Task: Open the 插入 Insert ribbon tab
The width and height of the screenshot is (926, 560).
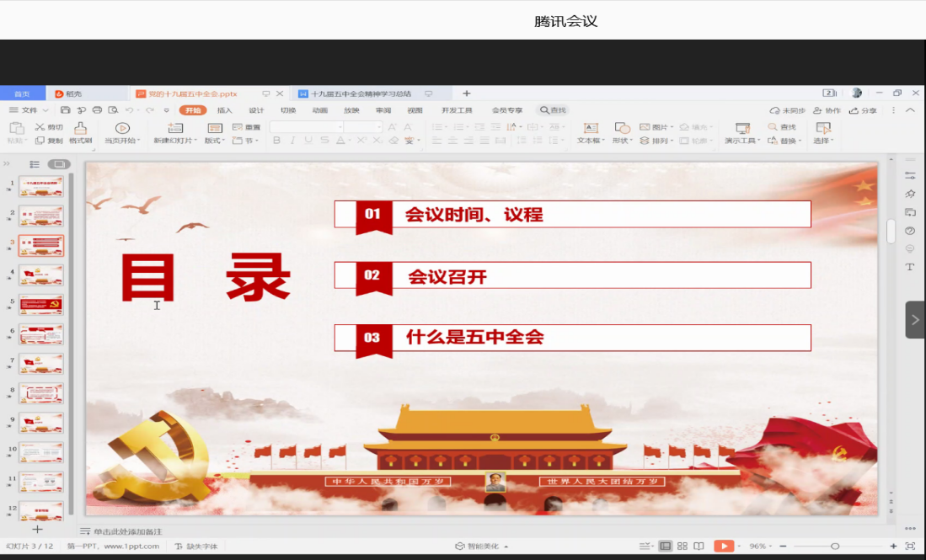Action: pos(225,110)
